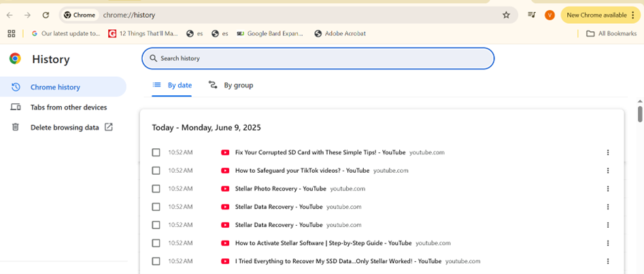Open Delete browsing data
Screen dimensions: 644x274
pyautogui.click(x=63, y=127)
